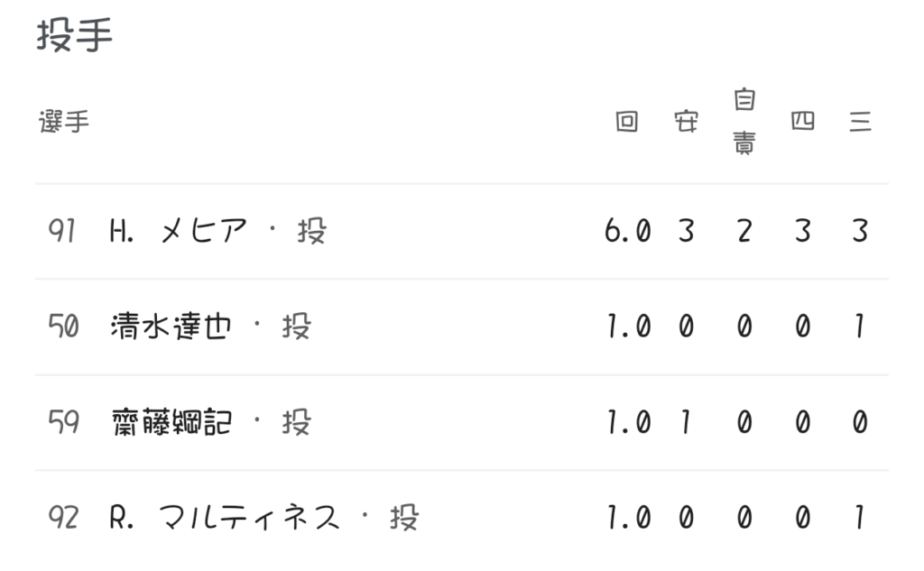Click the 投手 section heading

tap(75, 37)
